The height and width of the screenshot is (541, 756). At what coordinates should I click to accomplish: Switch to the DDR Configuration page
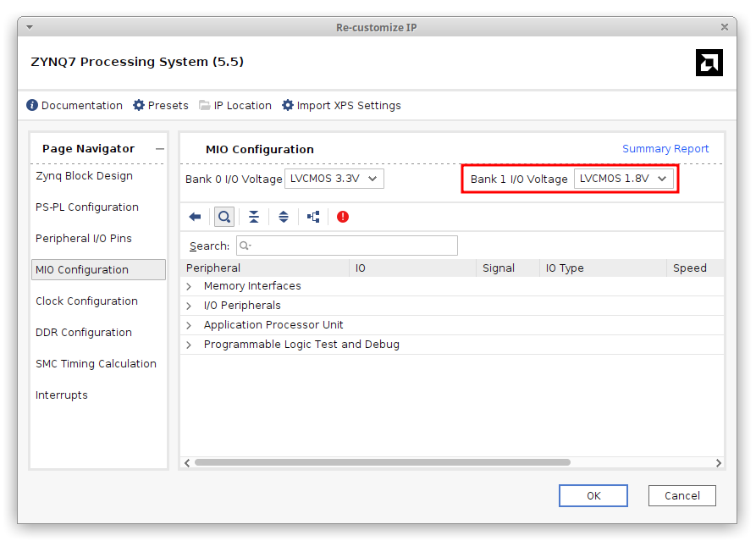[84, 333]
